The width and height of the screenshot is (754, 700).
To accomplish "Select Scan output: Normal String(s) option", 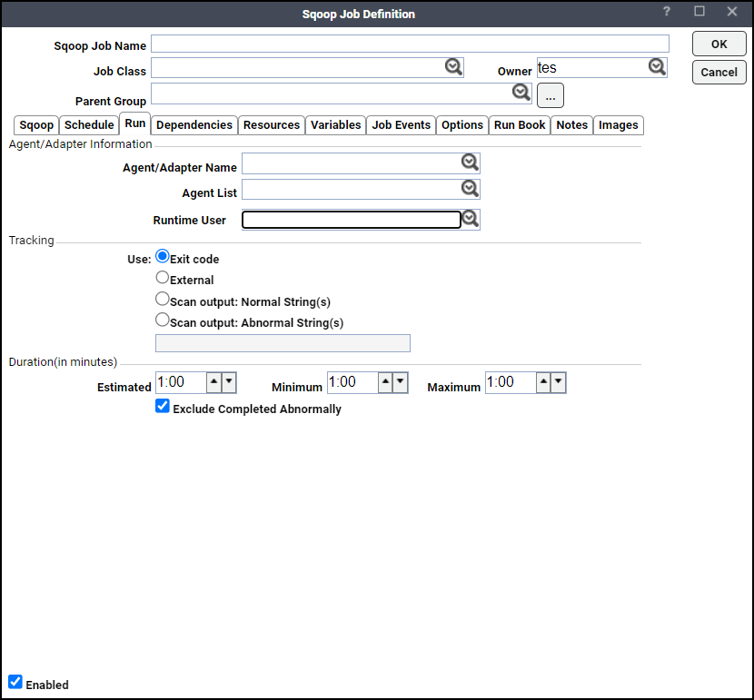I will pos(163,299).
